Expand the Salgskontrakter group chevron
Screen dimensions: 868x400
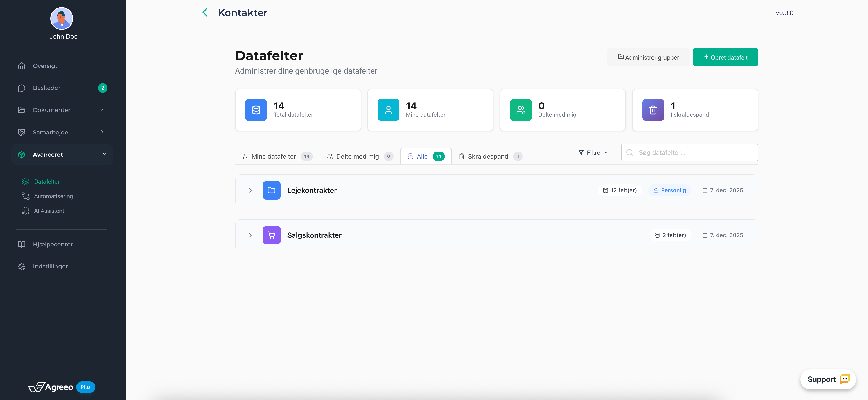(250, 235)
